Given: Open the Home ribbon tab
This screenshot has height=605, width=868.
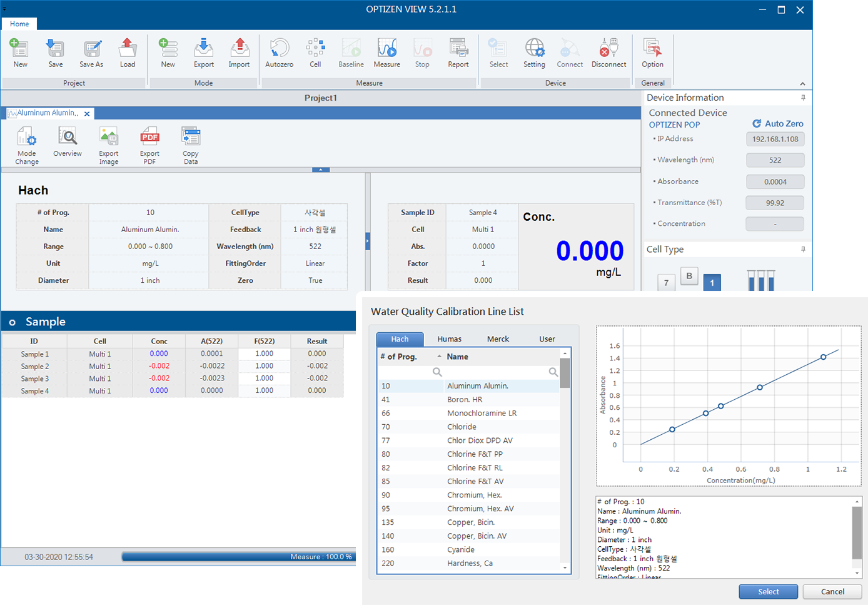Looking at the screenshot, I should point(19,24).
